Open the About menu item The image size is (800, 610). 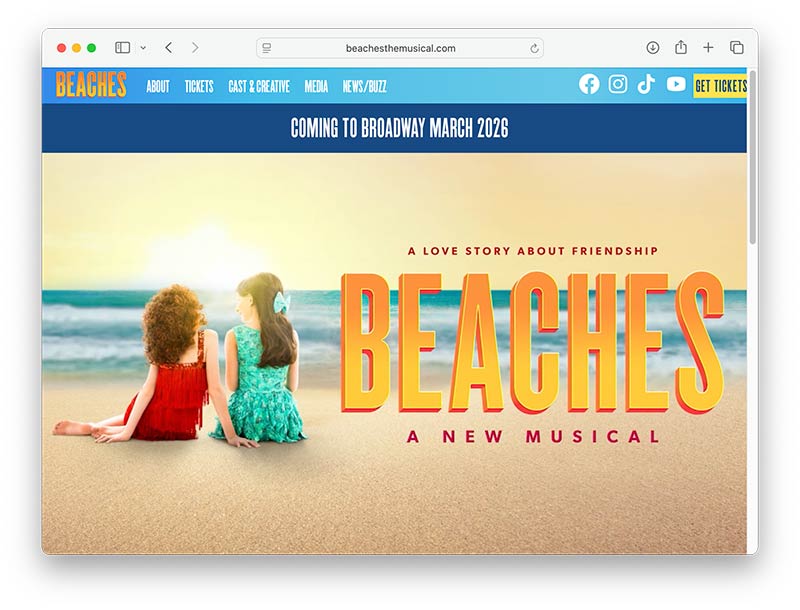158,87
